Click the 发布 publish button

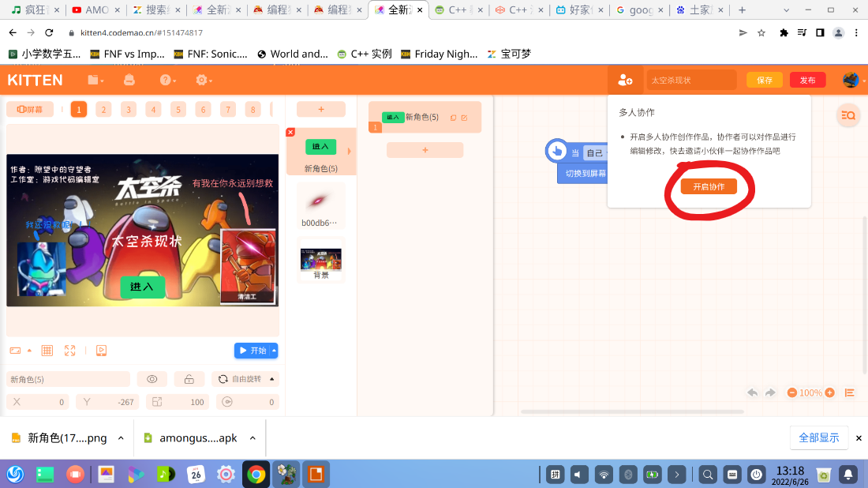pos(808,81)
